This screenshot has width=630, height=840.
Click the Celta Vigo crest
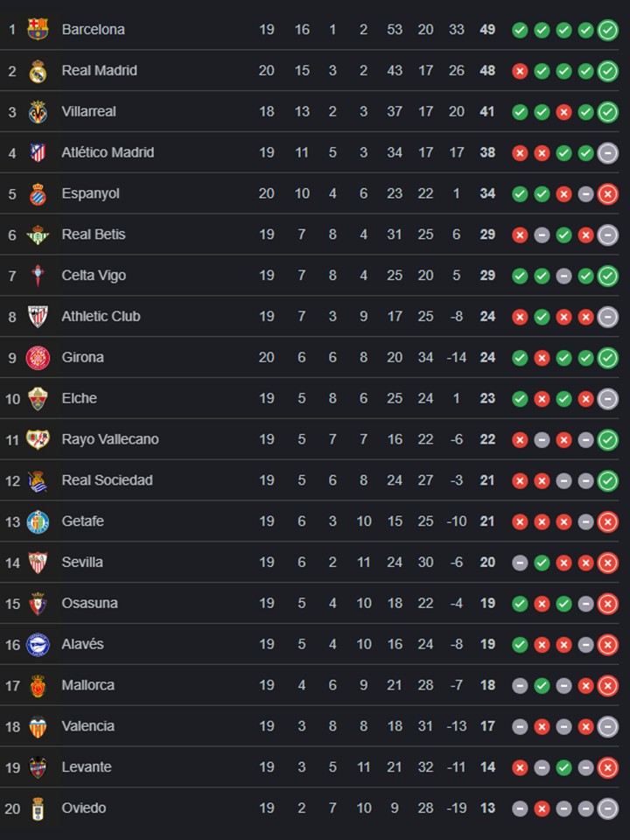coord(38,276)
